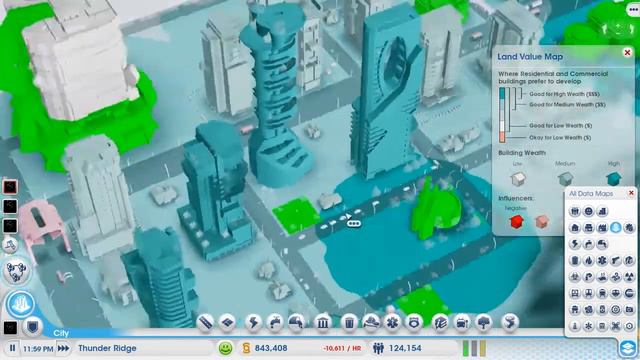Open the Police badge menu in the toolbar
Viewport: 640px width, 360px height.
pyautogui.click(x=414, y=322)
